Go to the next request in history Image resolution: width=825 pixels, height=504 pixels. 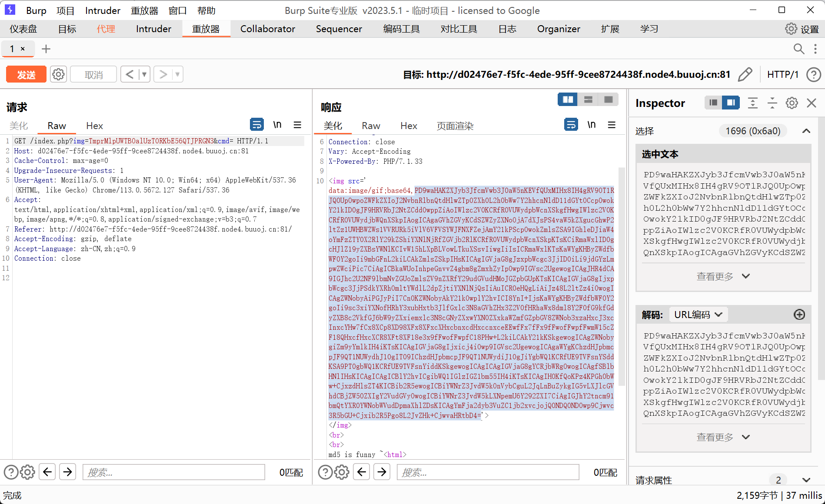click(163, 74)
